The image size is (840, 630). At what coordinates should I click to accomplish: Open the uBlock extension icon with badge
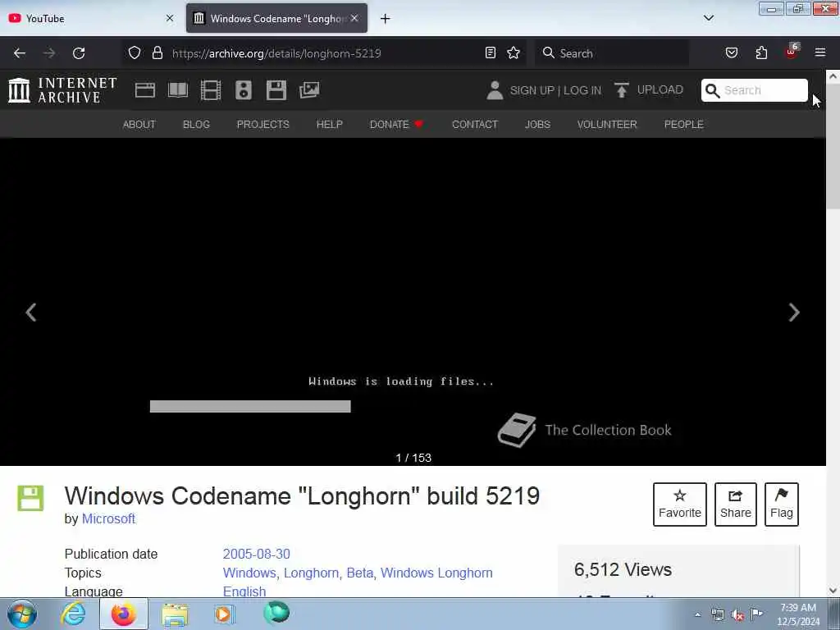point(792,52)
